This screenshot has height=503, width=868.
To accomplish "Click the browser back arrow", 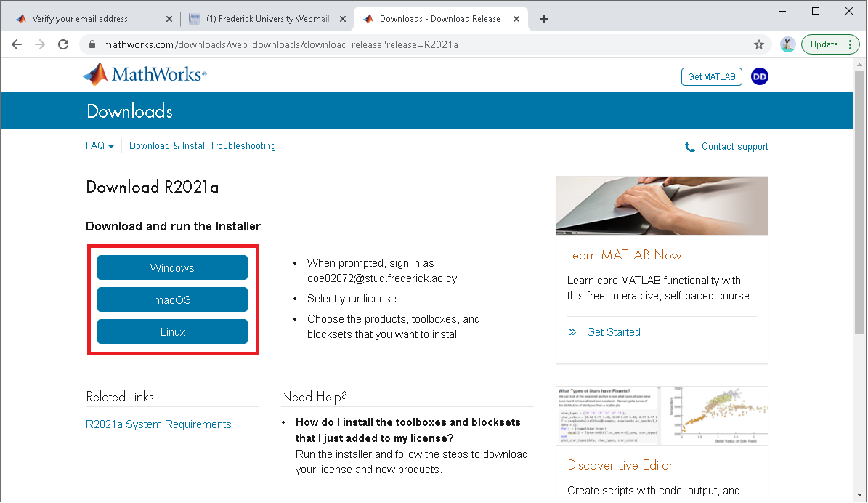I will (17, 44).
